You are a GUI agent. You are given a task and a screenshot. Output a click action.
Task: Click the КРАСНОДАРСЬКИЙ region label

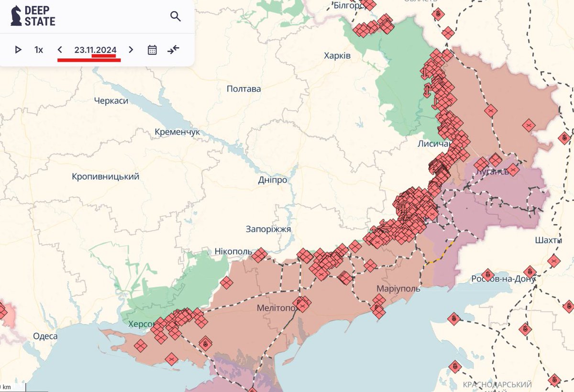click(x=497, y=384)
